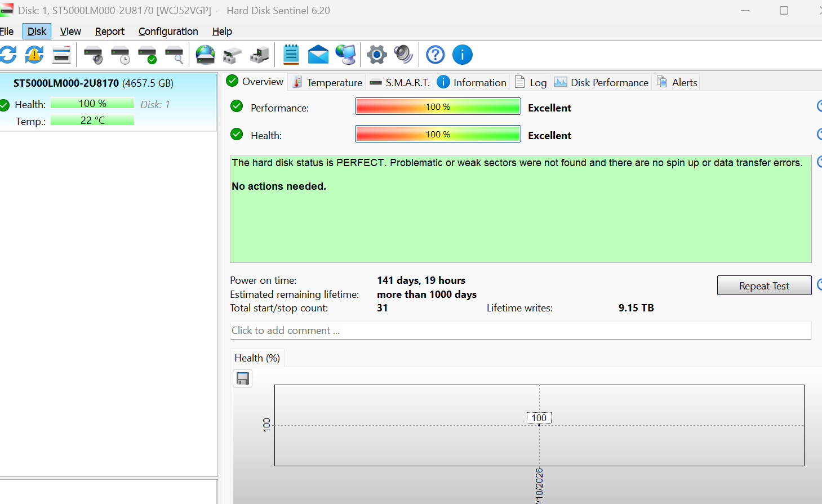Switch to the Log tab
Screen dimensions: 822x504
tap(531, 82)
